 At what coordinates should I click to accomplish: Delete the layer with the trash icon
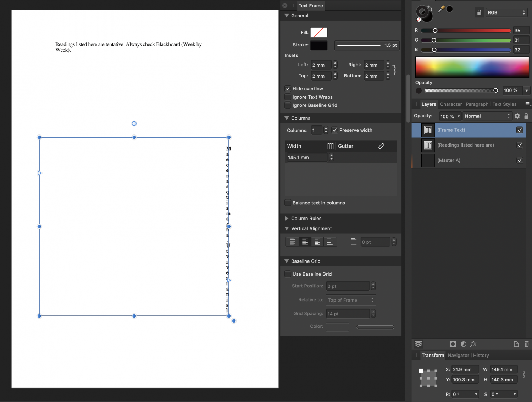(x=526, y=344)
